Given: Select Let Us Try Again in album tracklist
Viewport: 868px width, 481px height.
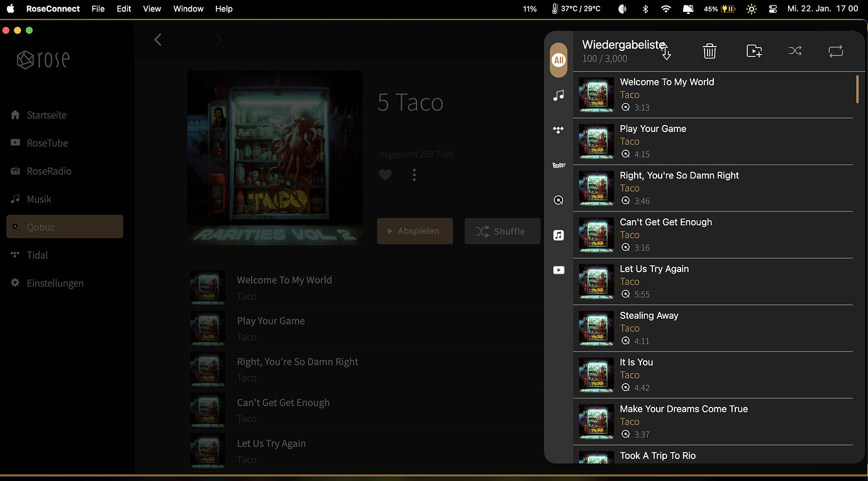Looking at the screenshot, I should click(x=365, y=451).
